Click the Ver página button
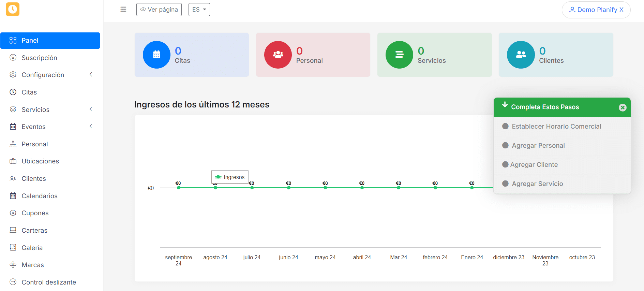Viewport: 644px width, 291px height. pos(159,10)
